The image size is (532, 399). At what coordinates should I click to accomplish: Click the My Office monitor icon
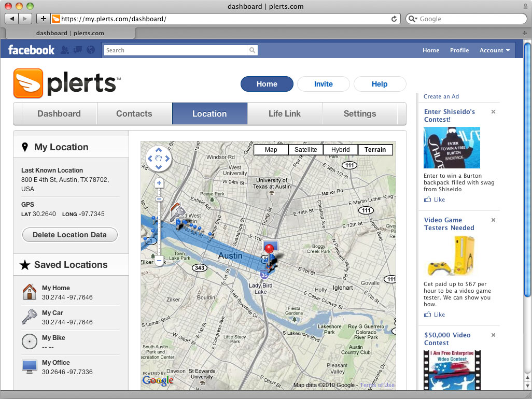pyautogui.click(x=30, y=367)
